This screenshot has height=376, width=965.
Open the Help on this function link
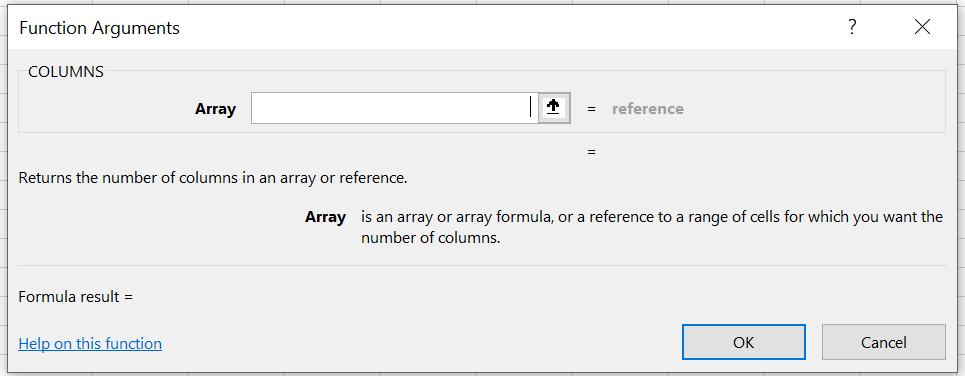click(90, 343)
